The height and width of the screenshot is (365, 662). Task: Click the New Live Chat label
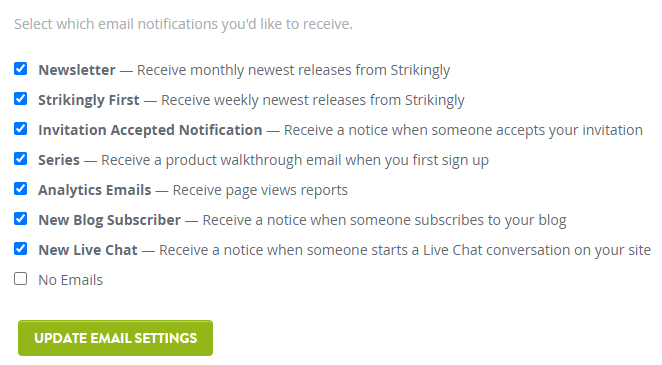88,250
